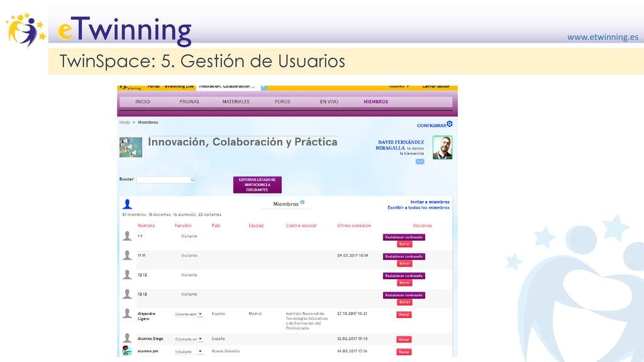This screenshot has width=644, height=362.
Task: Click Borrar for user 11 11
Action: coord(404,263)
